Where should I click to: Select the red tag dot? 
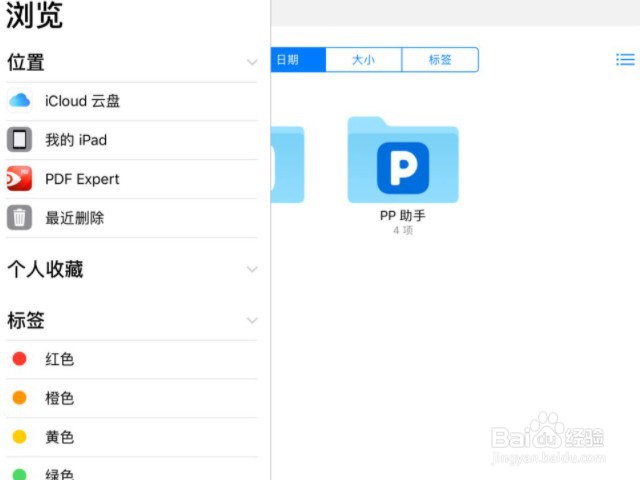(19, 359)
